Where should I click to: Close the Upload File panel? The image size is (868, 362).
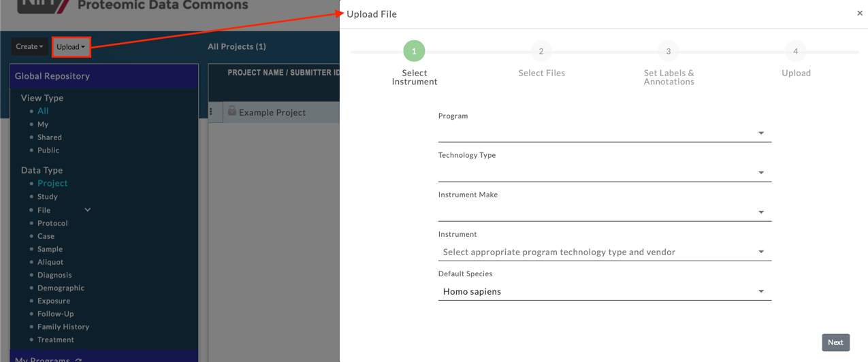859,14
